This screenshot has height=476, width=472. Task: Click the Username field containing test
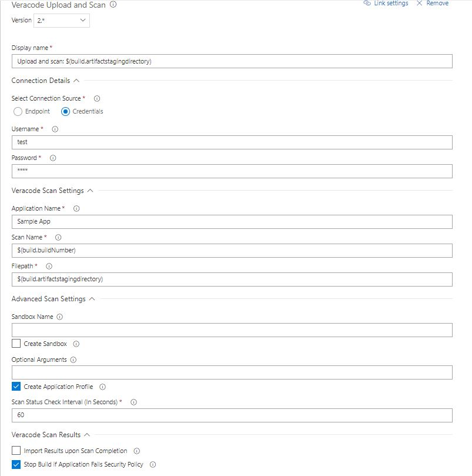point(232,142)
